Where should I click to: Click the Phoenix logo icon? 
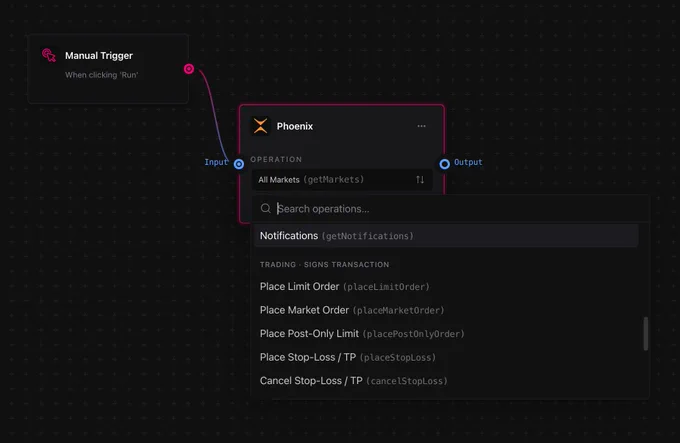coord(260,126)
